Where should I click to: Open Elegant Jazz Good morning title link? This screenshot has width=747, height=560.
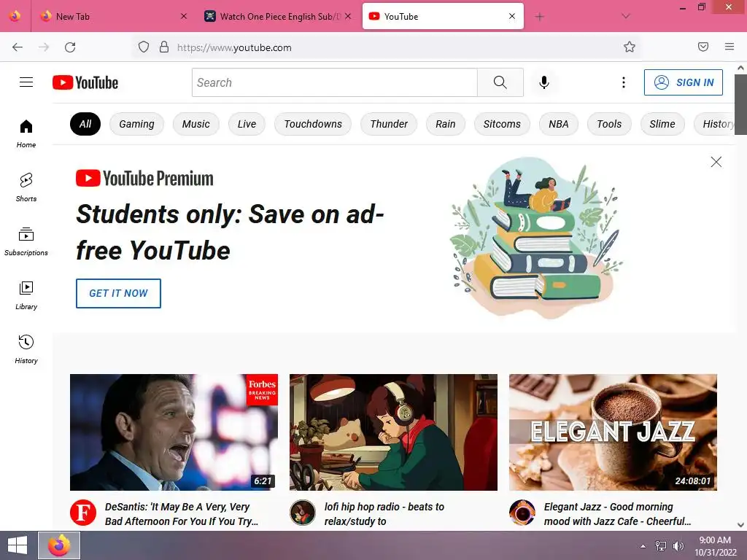point(617,514)
